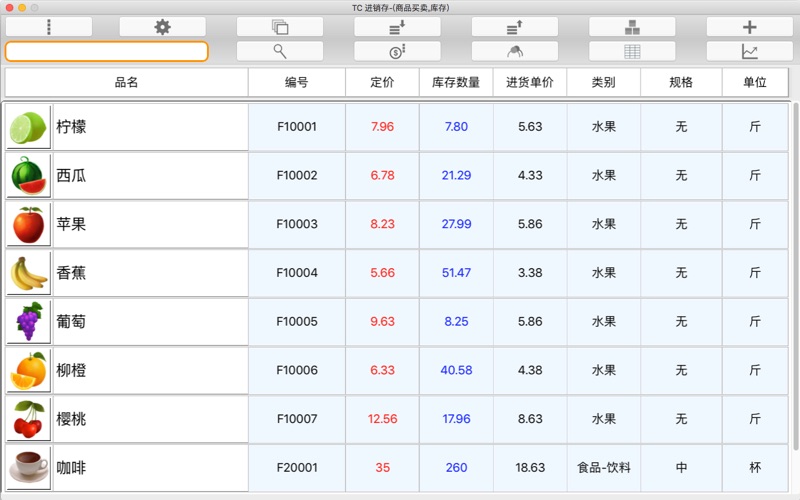This screenshot has width=800, height=500.
Task: Open the stacked boxes inventory icon
Action: [631, 27]
